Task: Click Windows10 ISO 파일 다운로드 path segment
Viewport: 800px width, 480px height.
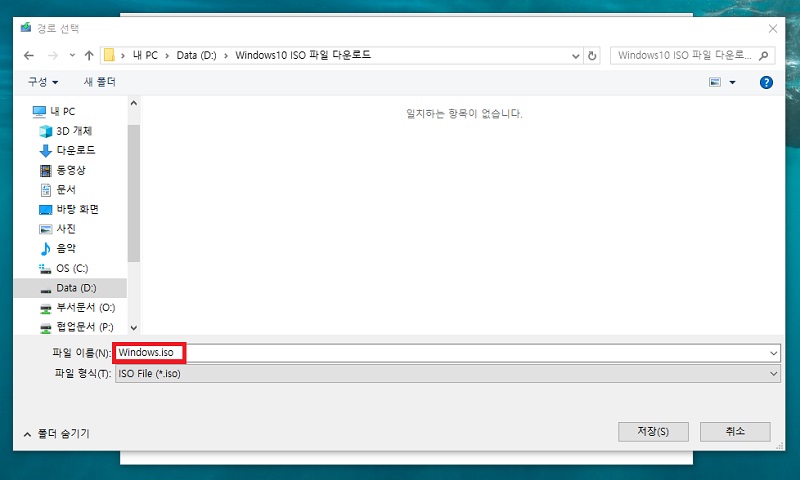Action: point(303,55)
